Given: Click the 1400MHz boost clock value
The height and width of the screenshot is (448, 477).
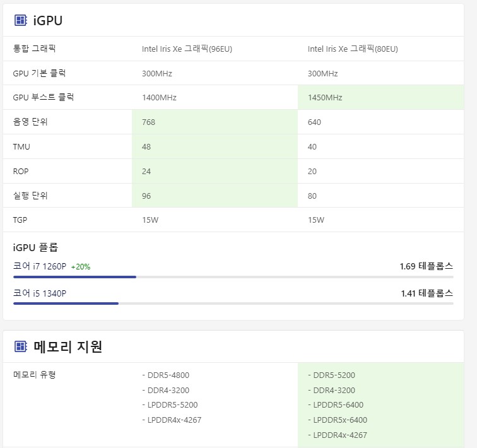Looking at the screenshot, I should 159,98.
